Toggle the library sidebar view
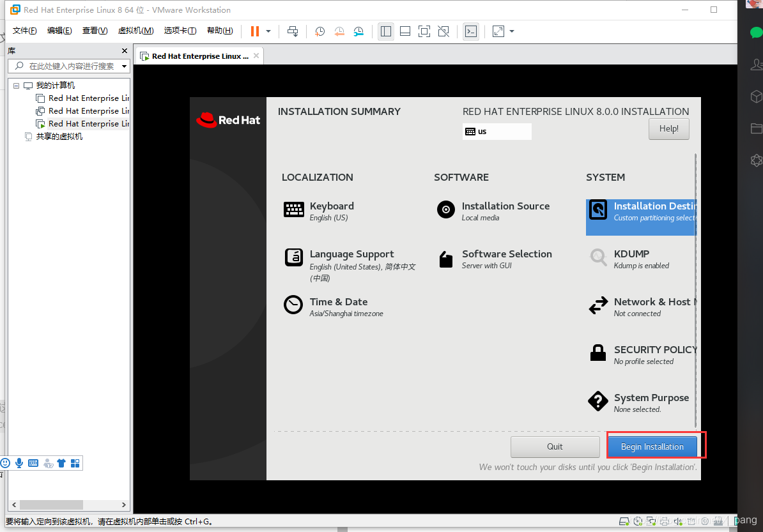The width and height of the screenshot is (763, 532). click(x=386, y=31)
